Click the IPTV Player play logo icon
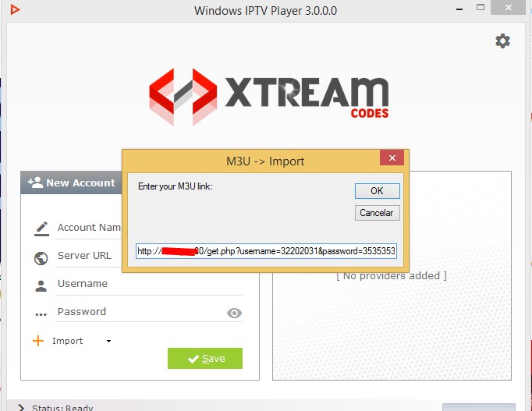Image resolution: width=532 pixels, height=411 pixels. (15, 9)
